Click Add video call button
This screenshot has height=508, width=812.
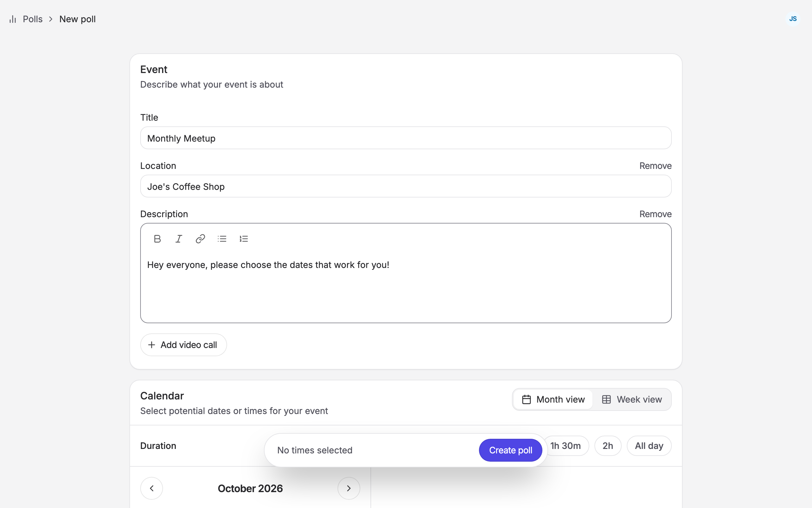[x=184, y=345]
